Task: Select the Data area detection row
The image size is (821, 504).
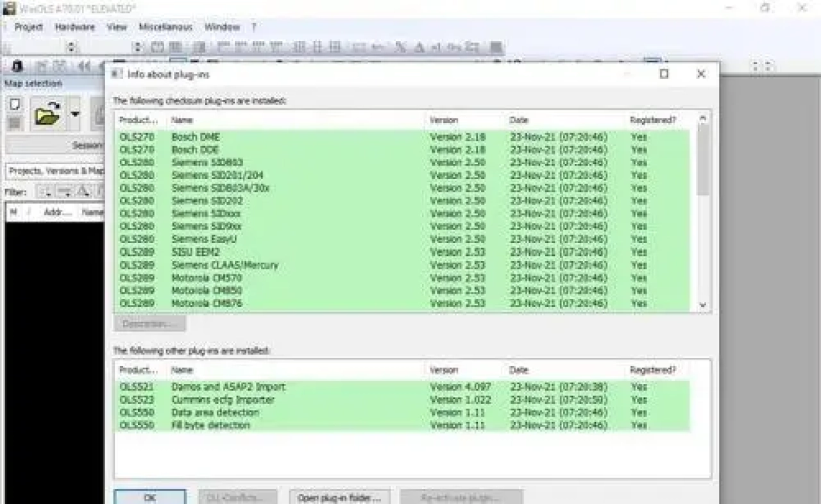Action: 403,412
